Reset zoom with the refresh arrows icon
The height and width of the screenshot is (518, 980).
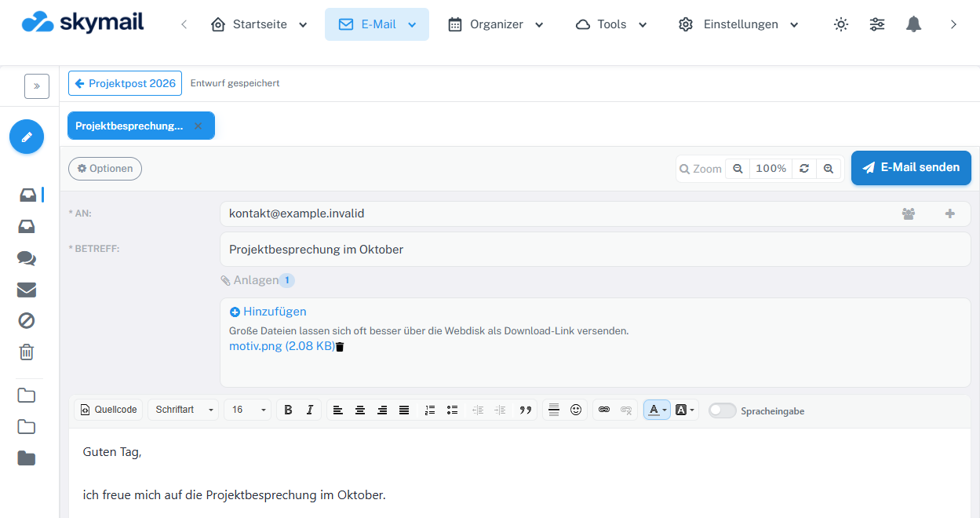804,168
